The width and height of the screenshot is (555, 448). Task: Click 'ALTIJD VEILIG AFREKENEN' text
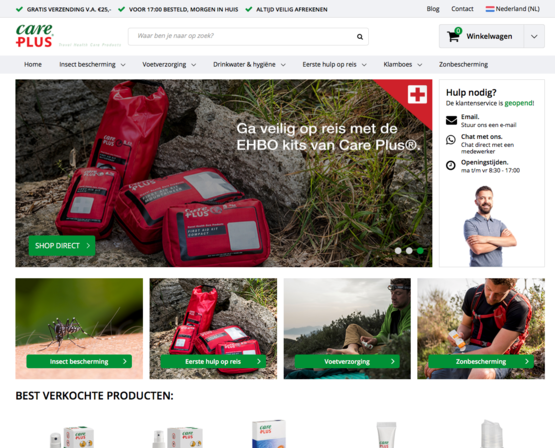click(292, 10)
